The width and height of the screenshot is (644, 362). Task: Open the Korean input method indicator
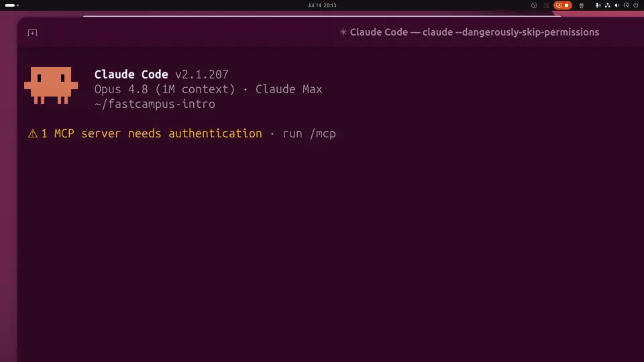click(x=582, y=5)
